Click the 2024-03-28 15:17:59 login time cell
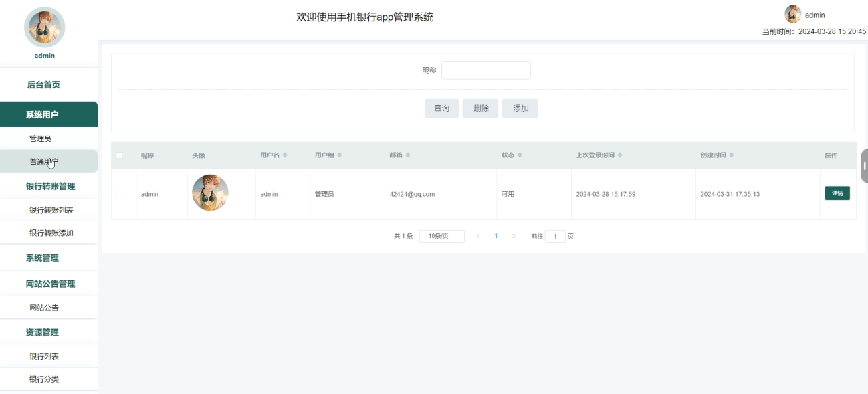This screenshot has height=394, width=868. (x=606, y=194)
